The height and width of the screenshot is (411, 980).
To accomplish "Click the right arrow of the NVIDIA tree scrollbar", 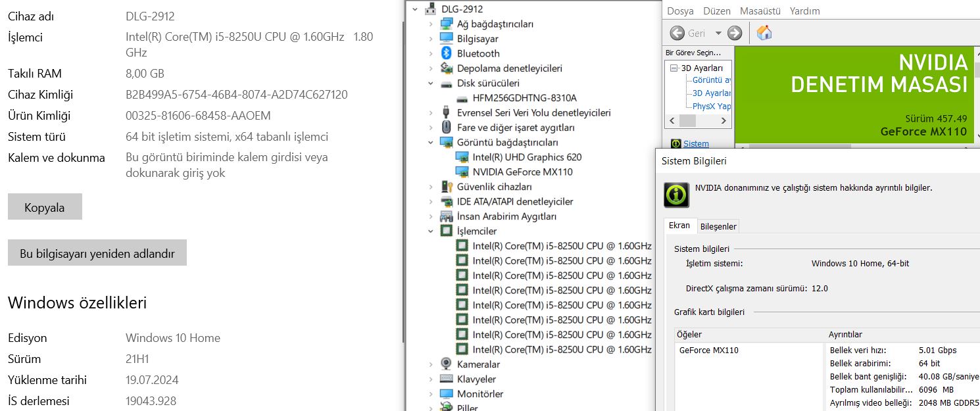I will click(x=724, y=121).
